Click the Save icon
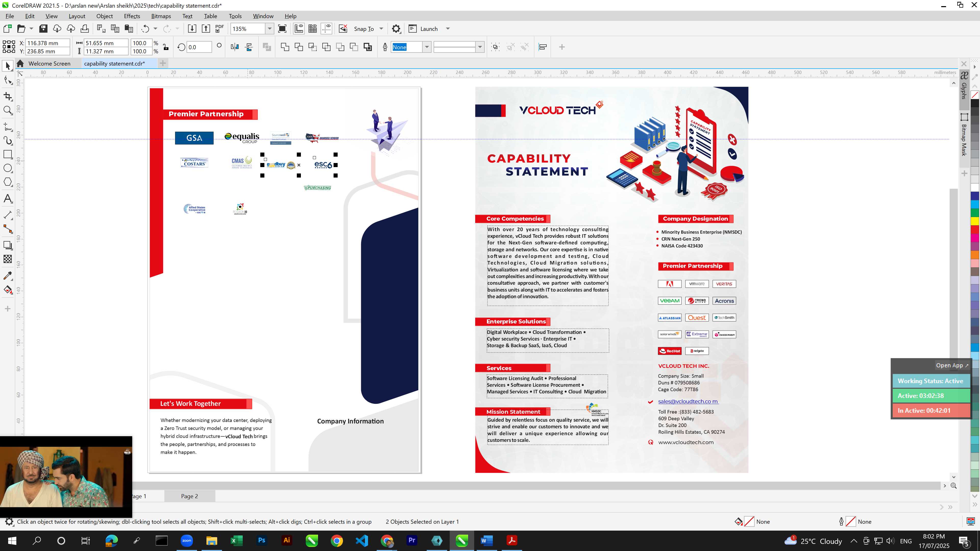Image resolution: width=980 pixels, height=551 pixels. 43,29
